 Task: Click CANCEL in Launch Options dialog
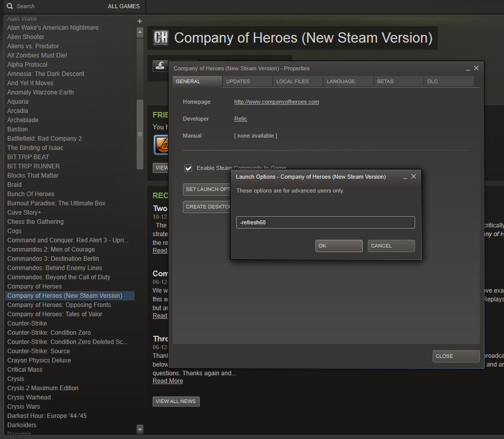coord(391,246)
